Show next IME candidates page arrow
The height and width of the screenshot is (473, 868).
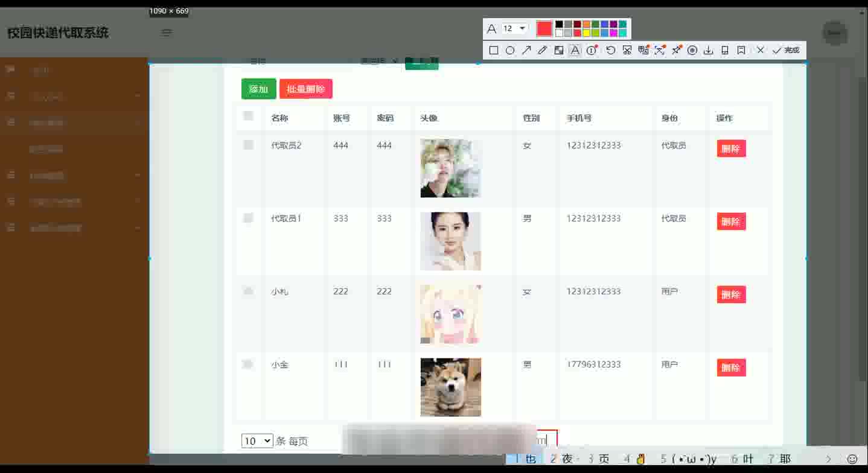pos(828,459)
